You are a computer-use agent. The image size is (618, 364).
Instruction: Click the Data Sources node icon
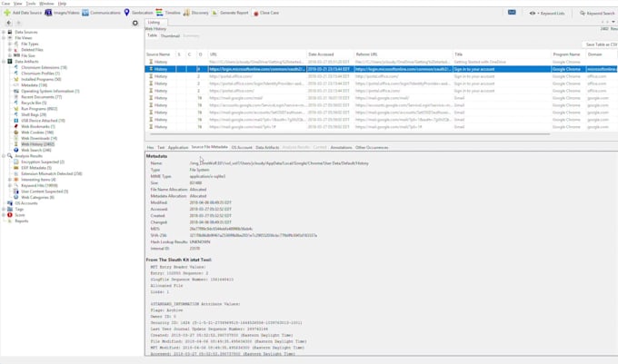point(10,32)
